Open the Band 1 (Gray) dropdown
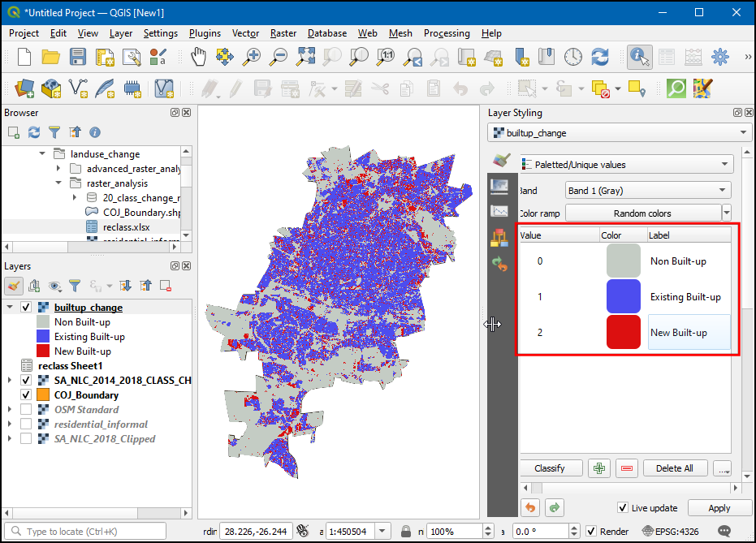The image size is (756, 543). (647, 191)
